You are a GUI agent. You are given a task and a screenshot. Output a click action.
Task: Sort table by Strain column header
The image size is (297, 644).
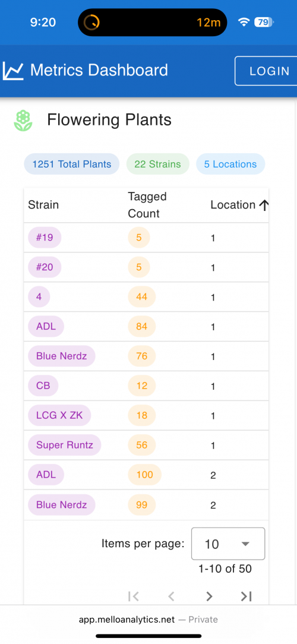43,205
